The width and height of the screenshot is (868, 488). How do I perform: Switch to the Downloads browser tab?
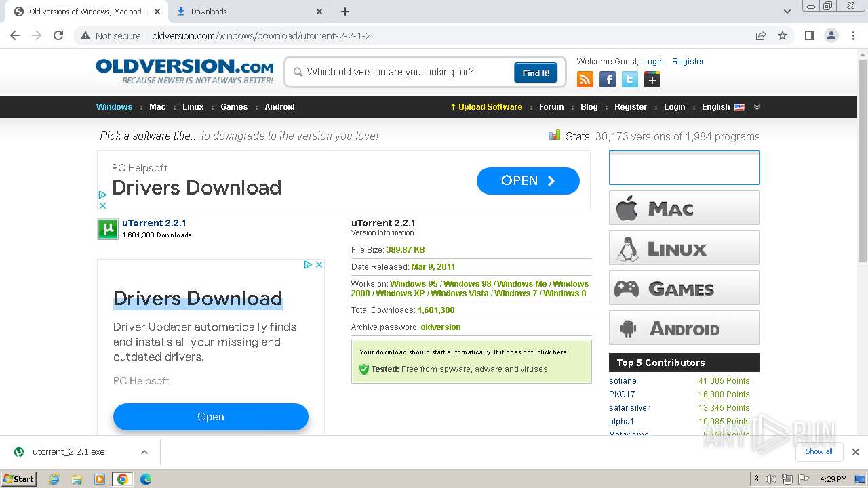(x=248, y=12)
